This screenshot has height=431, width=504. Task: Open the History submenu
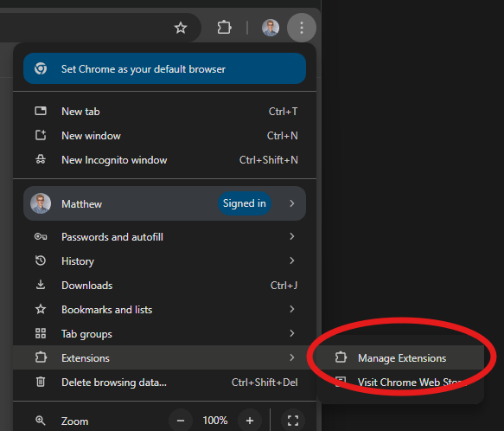point(164,261)
